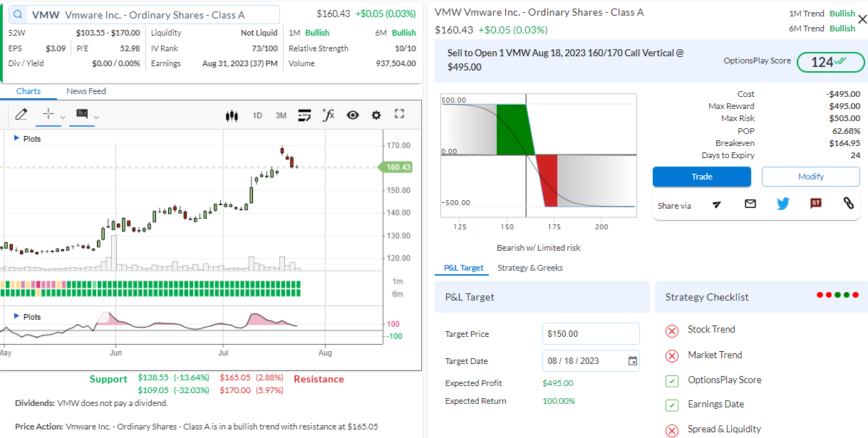
Task: Click the Target Price input field
Action: point(591,333)
